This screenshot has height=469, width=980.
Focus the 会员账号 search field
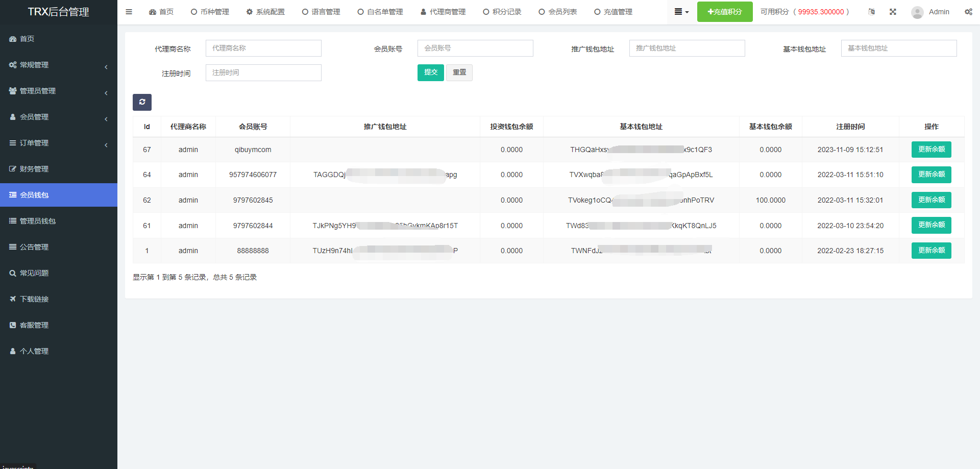pos(475,48)
